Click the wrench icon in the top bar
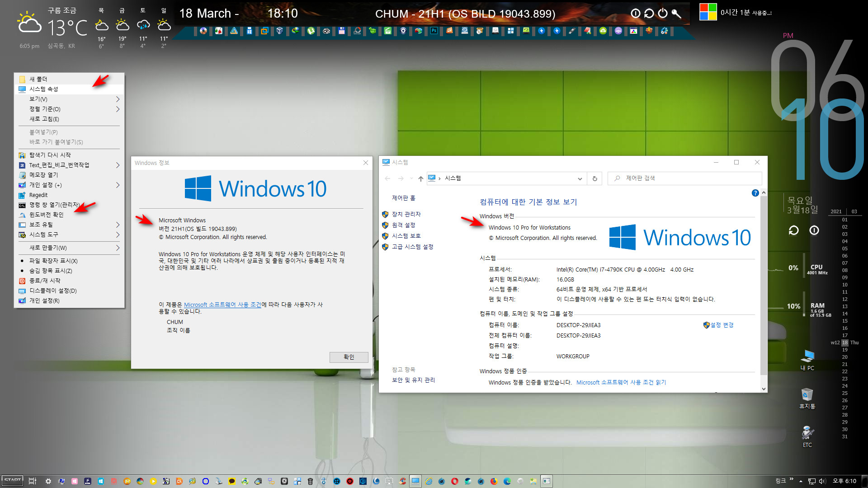Viewport: 868px width, 488px height. [x=676, y=13]
